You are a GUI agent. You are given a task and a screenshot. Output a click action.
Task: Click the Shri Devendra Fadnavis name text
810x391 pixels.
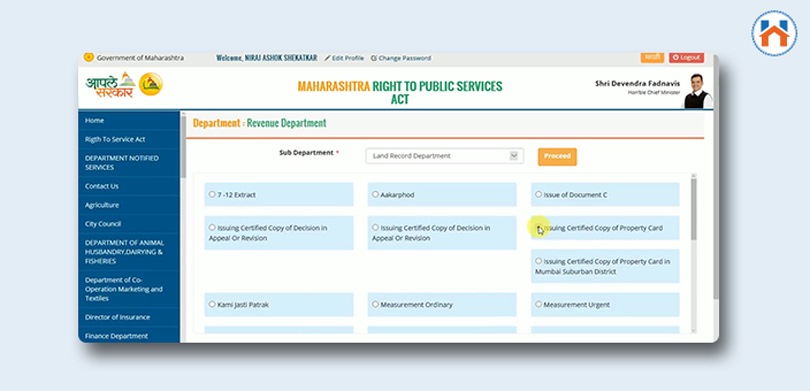point(637,83)
